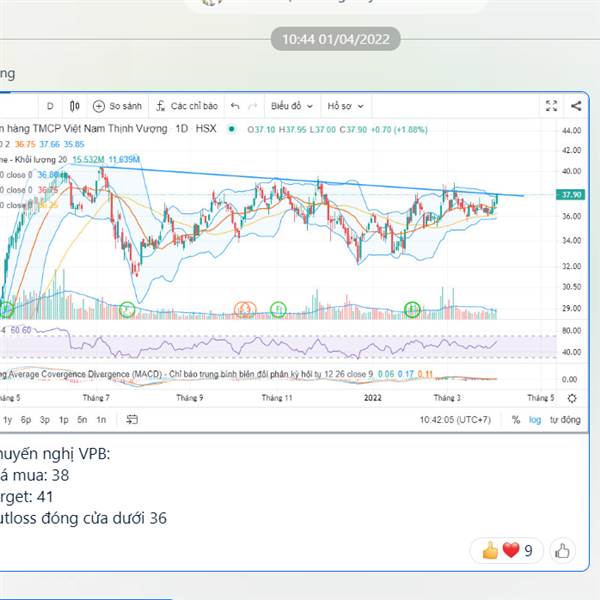Click the green event marker near Tháng 11
This screenshot has height=600, width=600.
coord(278,309)
